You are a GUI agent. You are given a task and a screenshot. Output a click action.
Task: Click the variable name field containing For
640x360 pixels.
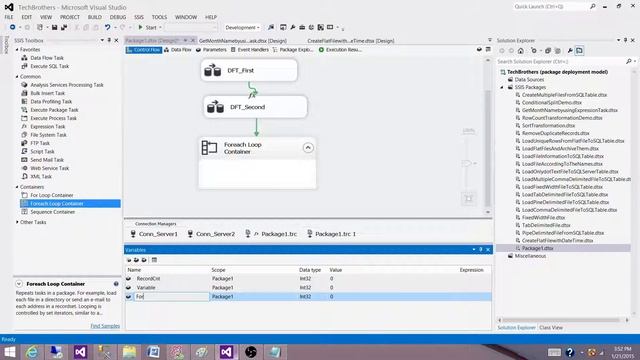coord(171,297)
